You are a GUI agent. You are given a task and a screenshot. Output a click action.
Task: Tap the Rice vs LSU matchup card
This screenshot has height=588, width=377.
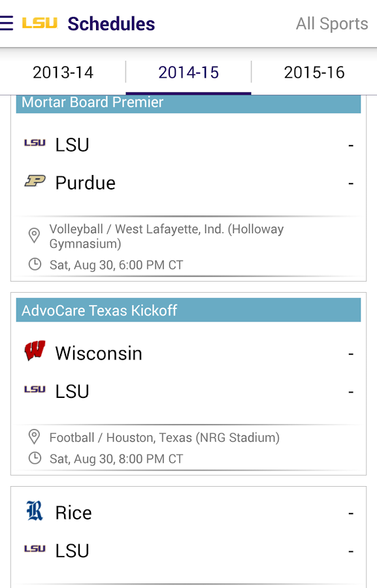[188, 532]
